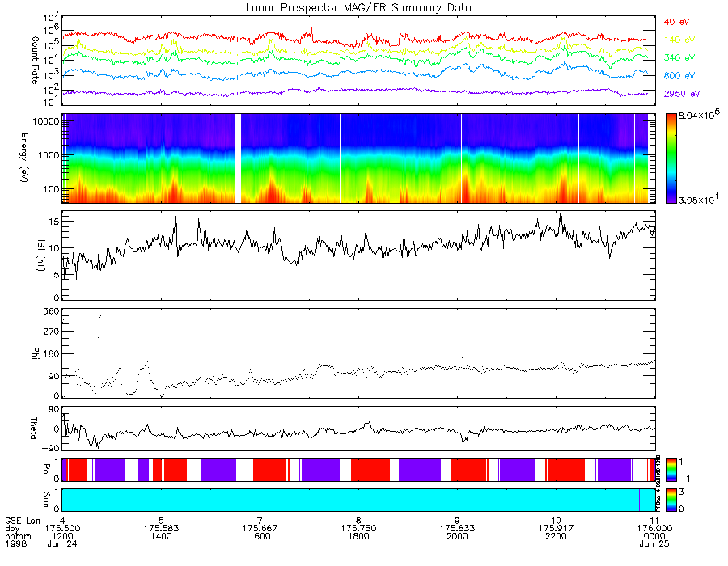
Task: Click the 'Energy (eV)' y-axis label
Action: (24, 158)
